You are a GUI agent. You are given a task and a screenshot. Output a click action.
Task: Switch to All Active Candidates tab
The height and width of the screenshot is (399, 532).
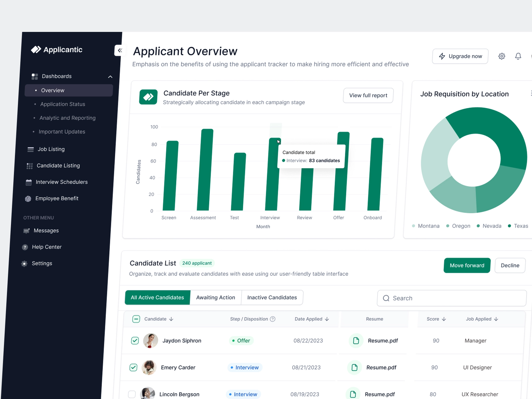(x=157, y=297)
